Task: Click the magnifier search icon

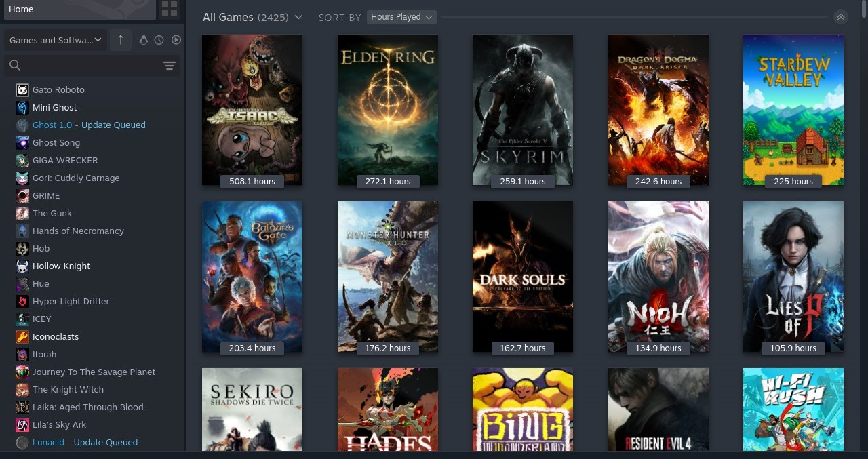Action: [x=15, y=65]
